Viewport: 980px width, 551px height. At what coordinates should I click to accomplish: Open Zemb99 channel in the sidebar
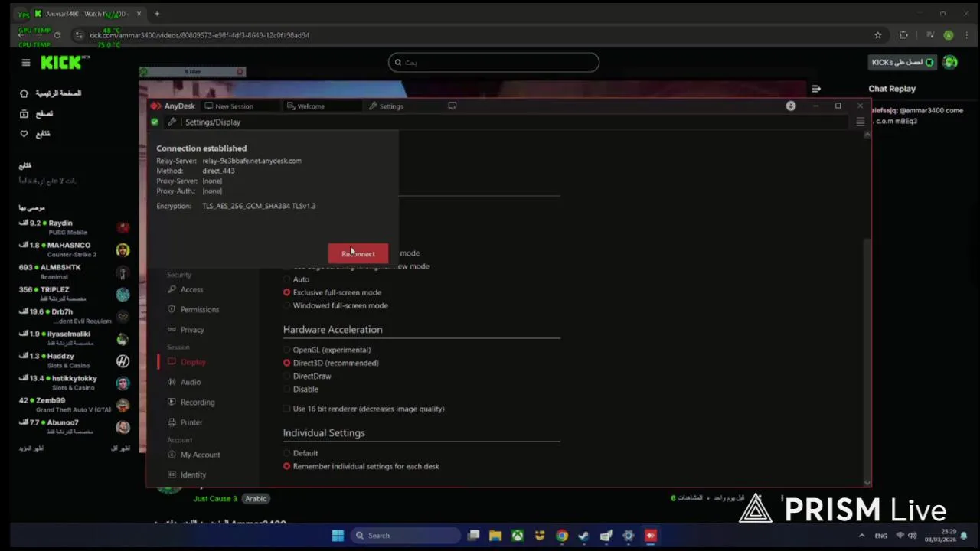(x=74, y=405)
